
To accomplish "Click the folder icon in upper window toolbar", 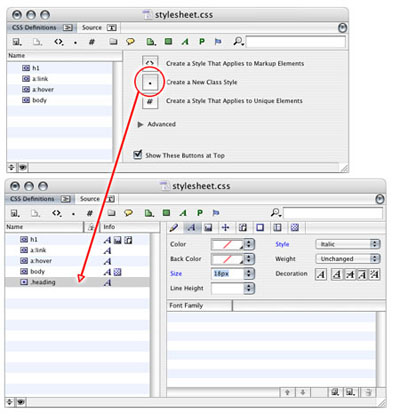I will click(x=113, y=42).
